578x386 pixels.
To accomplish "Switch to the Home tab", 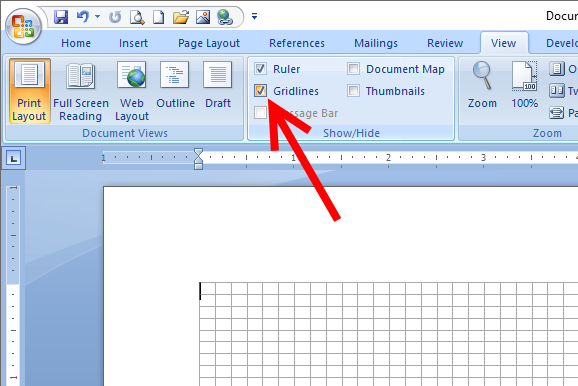I will pos(76,43).
